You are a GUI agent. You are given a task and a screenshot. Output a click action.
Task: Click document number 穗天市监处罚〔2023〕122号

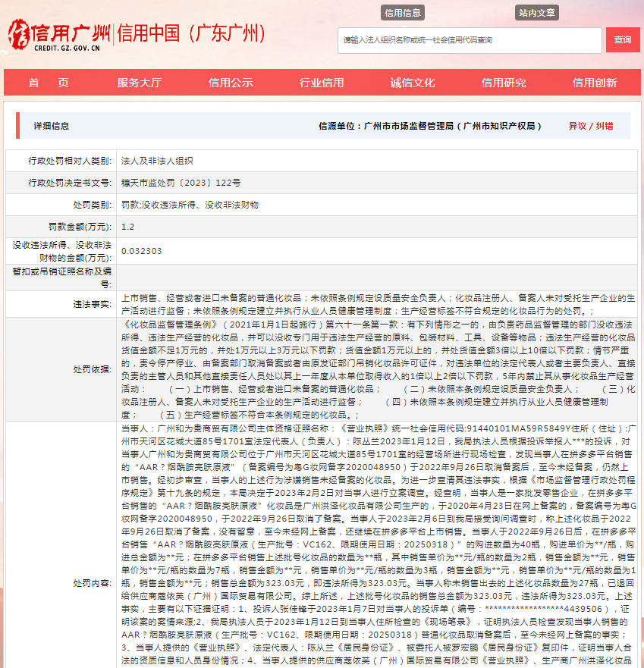181,183
